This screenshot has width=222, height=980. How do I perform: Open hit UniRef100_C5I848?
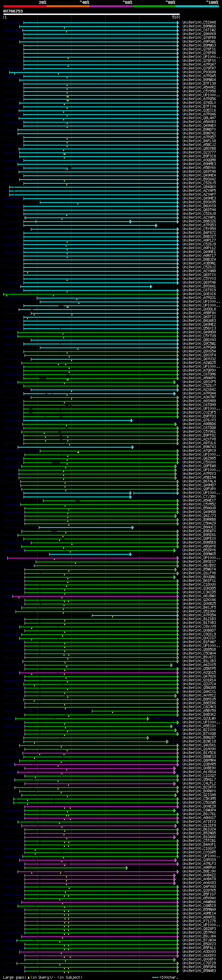[x=199, y=23]
